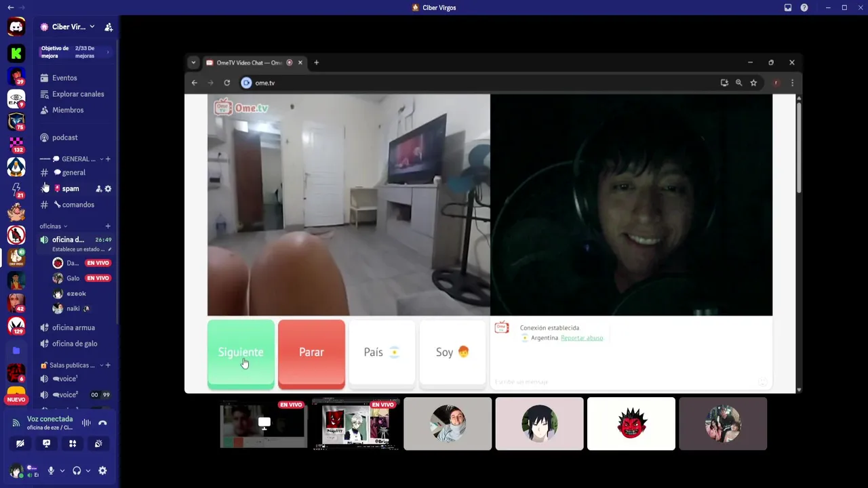
Task: Join the oficina armua voice channel
Action: 73,328
